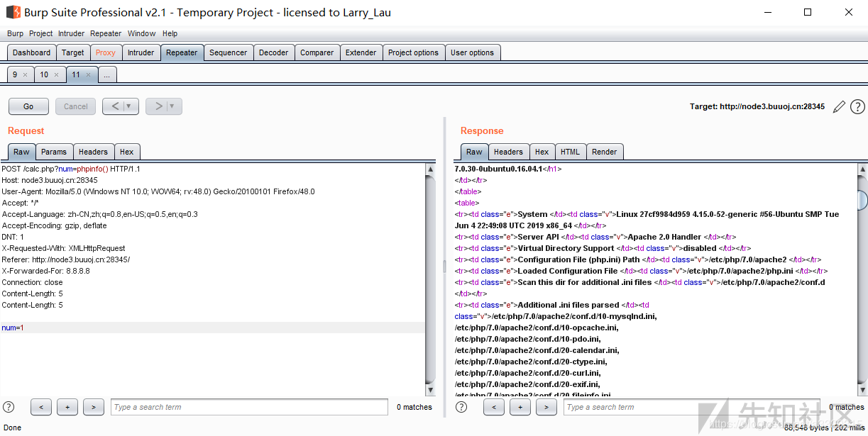The width and height of the screenshot is (868, 436).
Task: Select Response Hex tab
Action: [x=542, y=152]
